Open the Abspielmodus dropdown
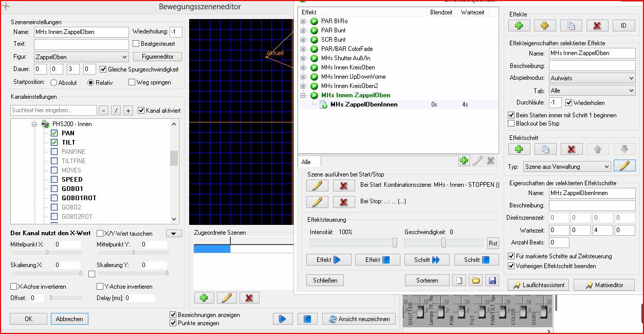This screenshot has height=334, width=644. 592,78
